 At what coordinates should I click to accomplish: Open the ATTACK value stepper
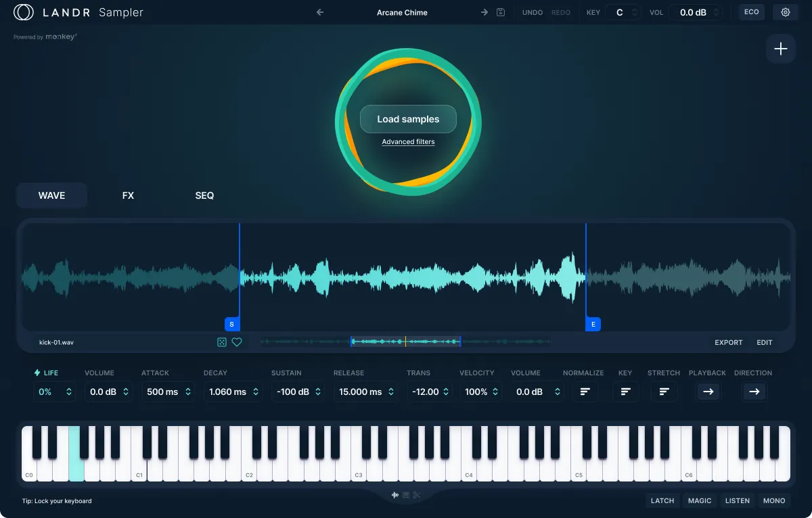tap(168, 392)
